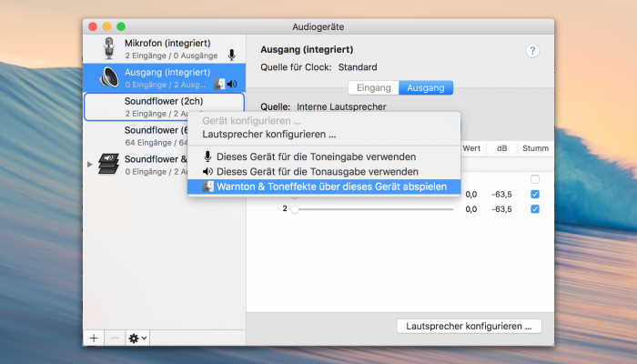The width and height of the screenshot is (637, 364).
Task: Click the Ausgang (integriert) heading in detail pane
Action: [307, 49]
